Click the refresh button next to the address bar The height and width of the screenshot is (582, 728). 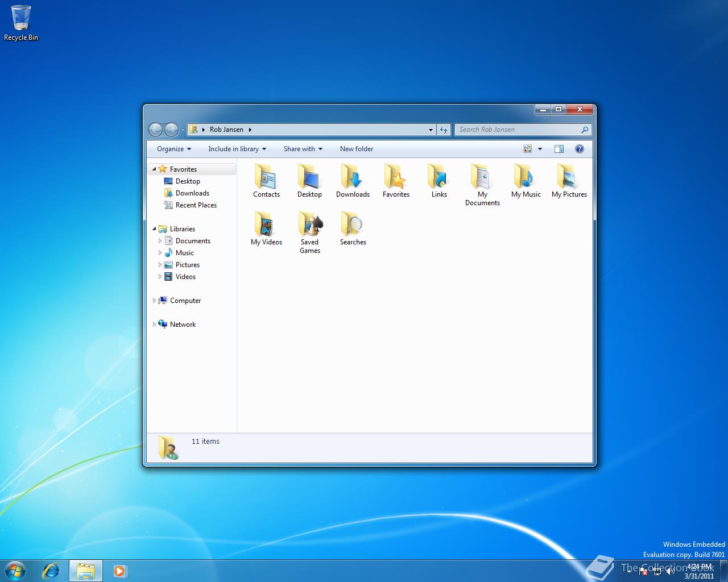[444, 130]
